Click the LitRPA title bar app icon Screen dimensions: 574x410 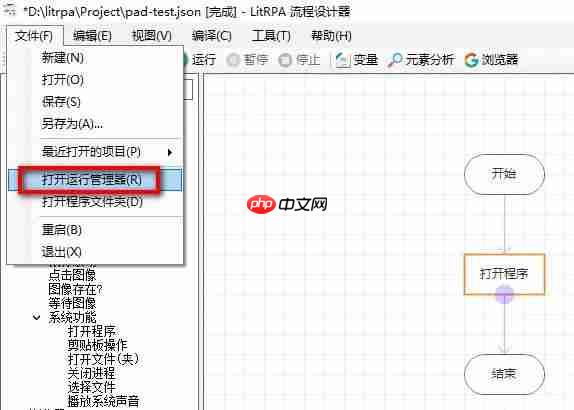[x=10, y=10]
